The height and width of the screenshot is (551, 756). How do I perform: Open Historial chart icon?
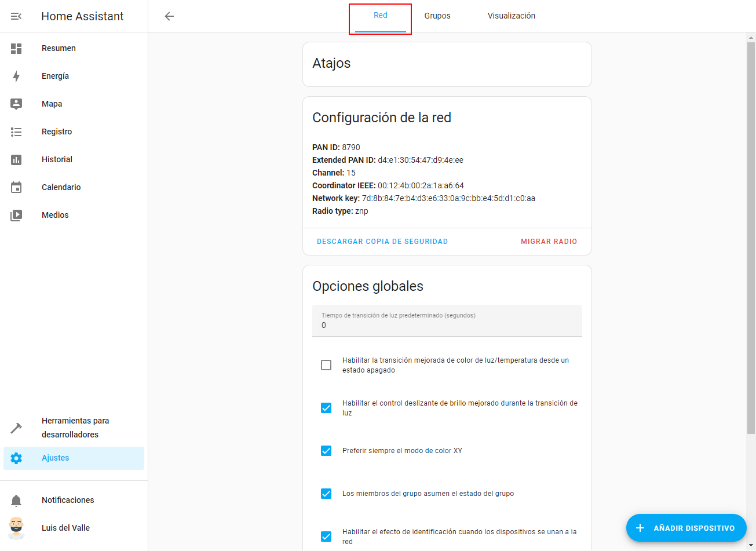pyautogui.click(x=16, y=160)
